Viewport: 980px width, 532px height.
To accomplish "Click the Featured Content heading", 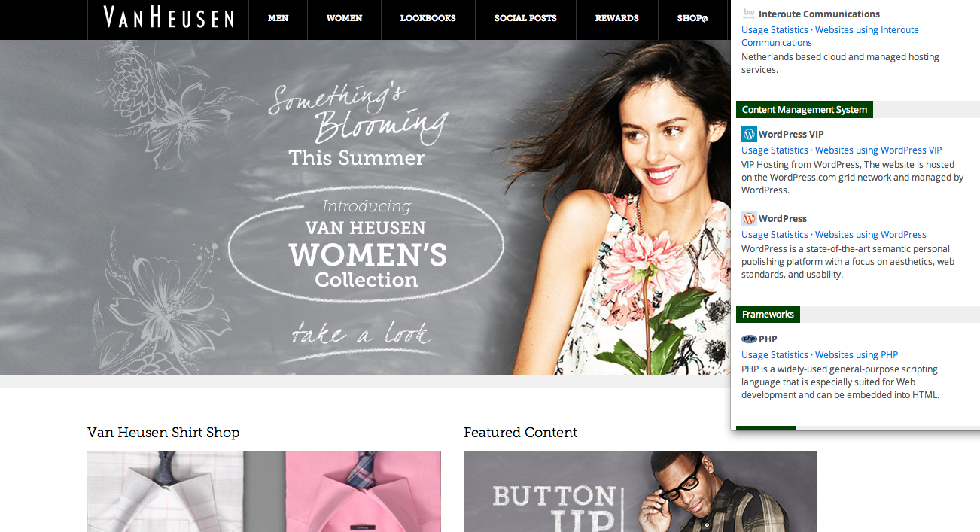I will point(521,433).
